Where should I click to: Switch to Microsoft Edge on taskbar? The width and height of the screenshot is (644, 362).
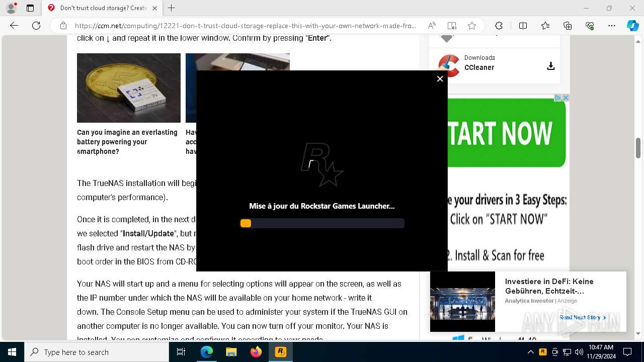tap(207, 352)
